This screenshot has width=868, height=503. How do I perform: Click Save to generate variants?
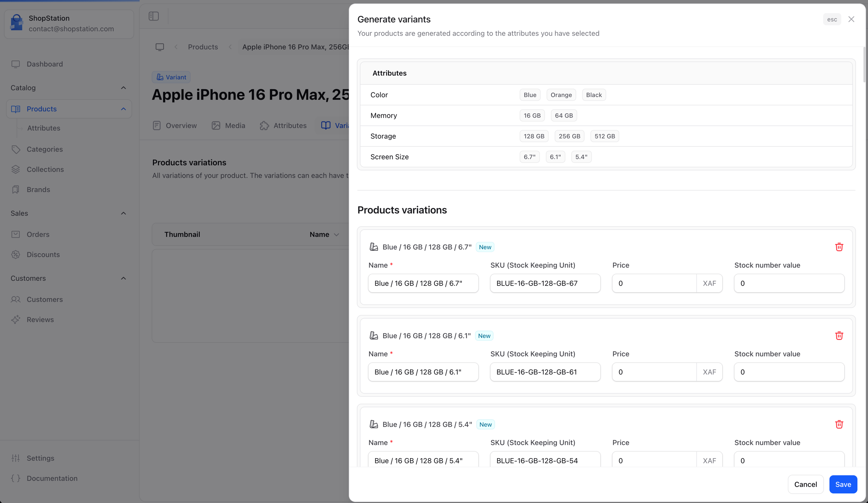point(843,484)
